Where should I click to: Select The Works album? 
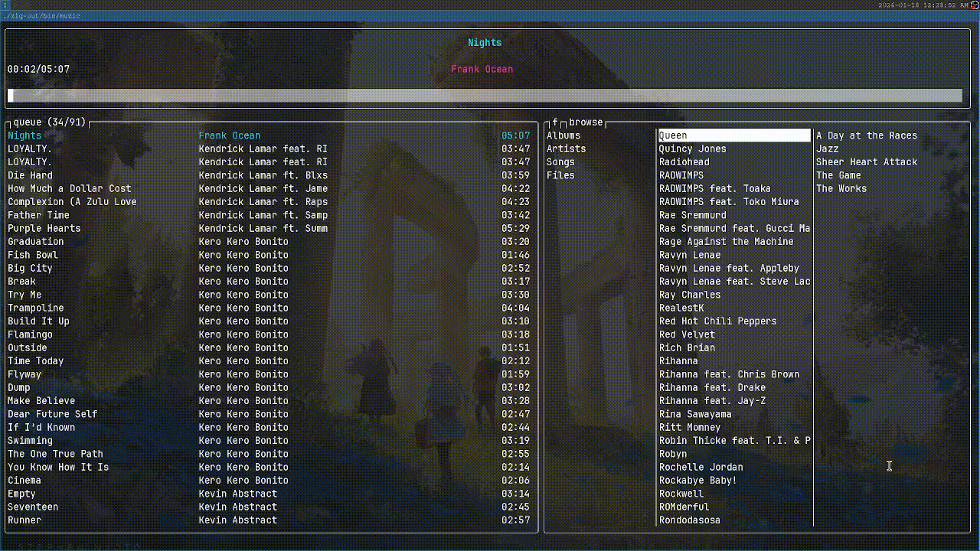coord(841,189)
